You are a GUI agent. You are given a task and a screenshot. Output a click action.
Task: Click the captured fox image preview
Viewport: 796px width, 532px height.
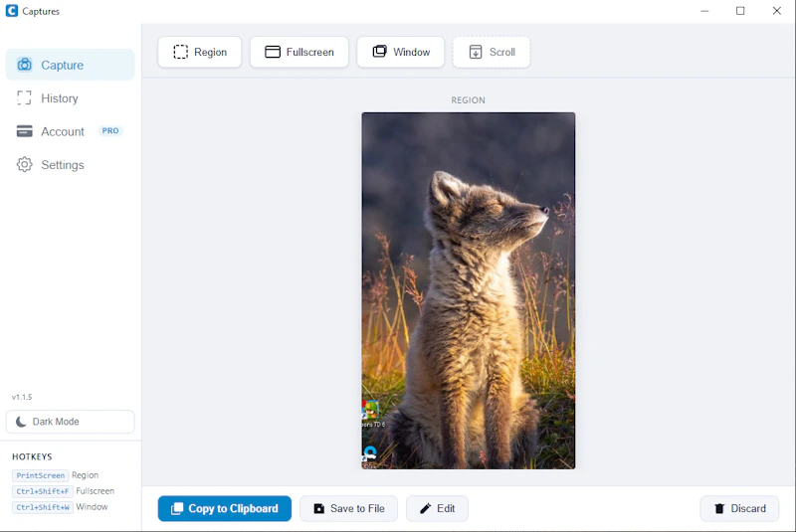468,290
